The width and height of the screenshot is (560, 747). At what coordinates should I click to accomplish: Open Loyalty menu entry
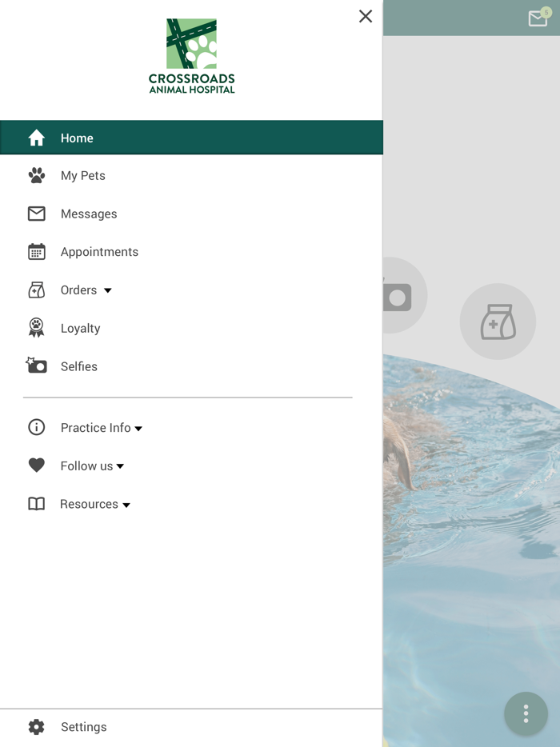(x=80, y=329)
